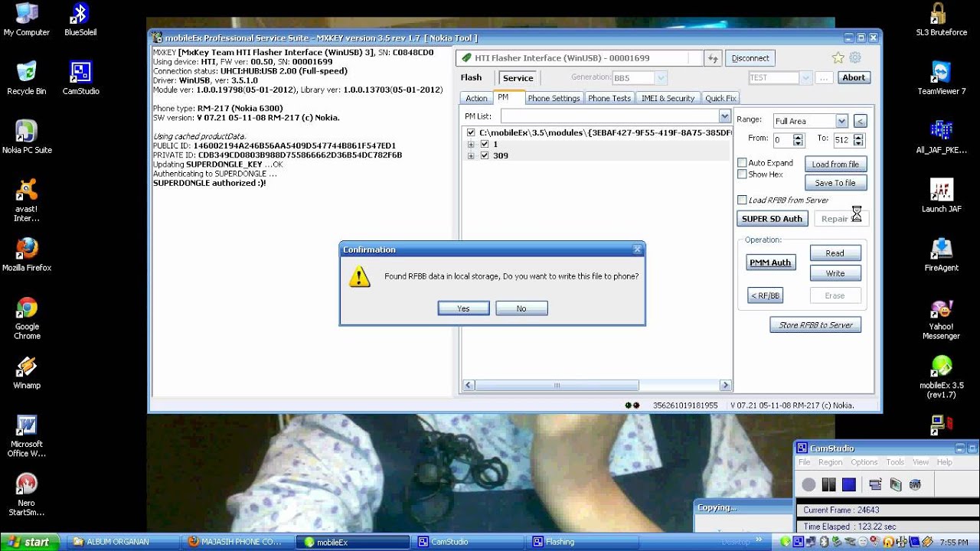This screenshot has height=551, width=980.
Task: Open the Phone Tests tab
Action: 609,98
